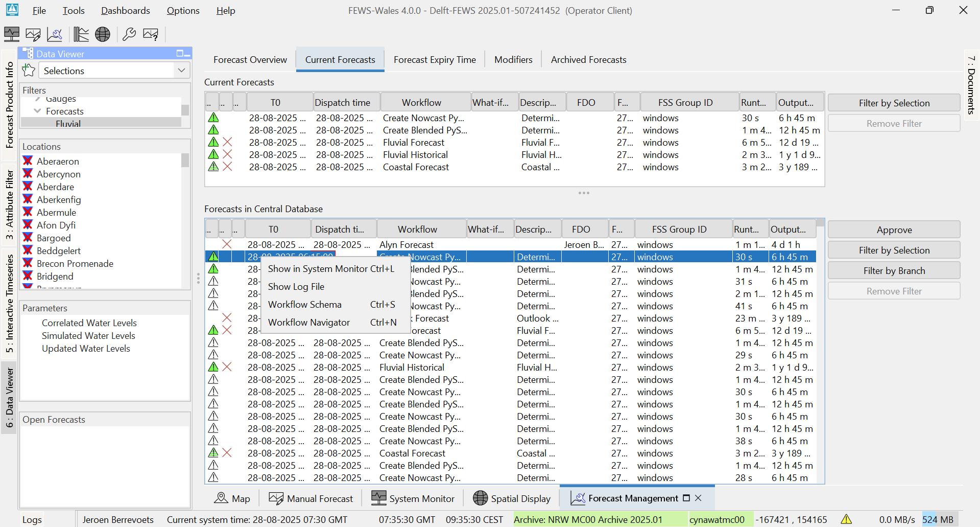Click the Approve button
Image resolution: width=980 pixels, height=527 pixels.
tap(894, 230)
